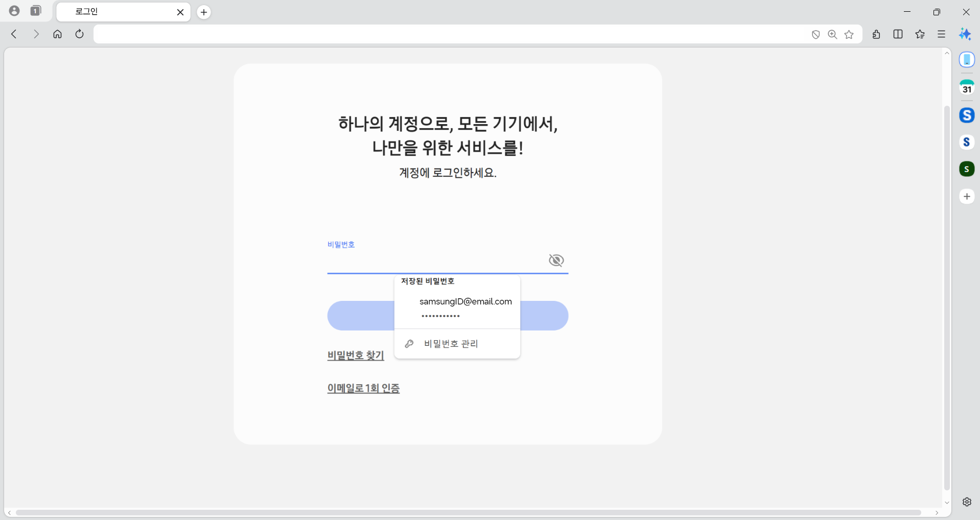
Task: Open a new browser tab
Action: tap(204, 12)
